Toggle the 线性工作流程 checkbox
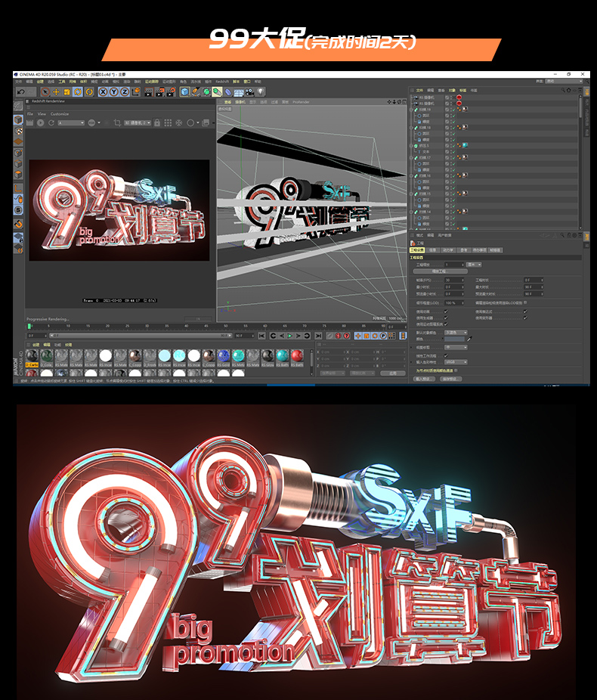 coord(446,356)
